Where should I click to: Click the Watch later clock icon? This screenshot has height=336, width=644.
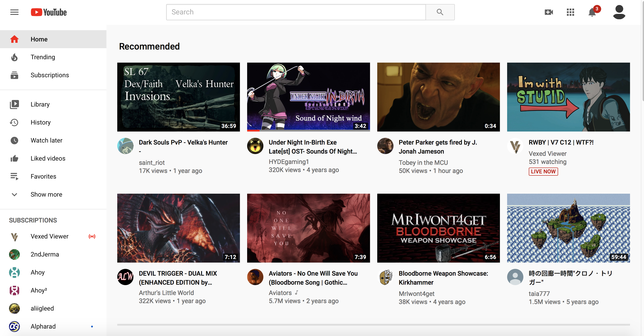(14, 140)
